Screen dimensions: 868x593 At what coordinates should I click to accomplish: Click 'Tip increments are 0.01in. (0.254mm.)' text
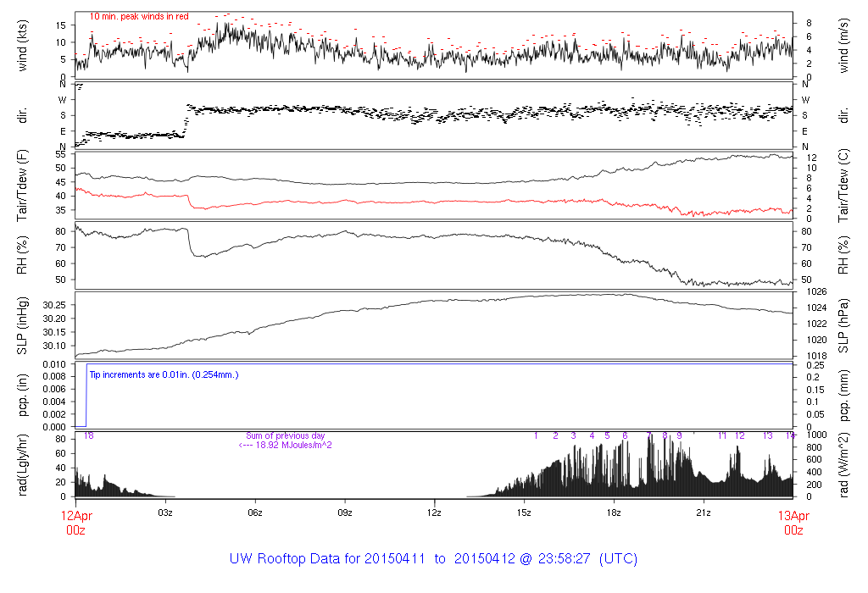pyautogui.click(x=164, y=374)
